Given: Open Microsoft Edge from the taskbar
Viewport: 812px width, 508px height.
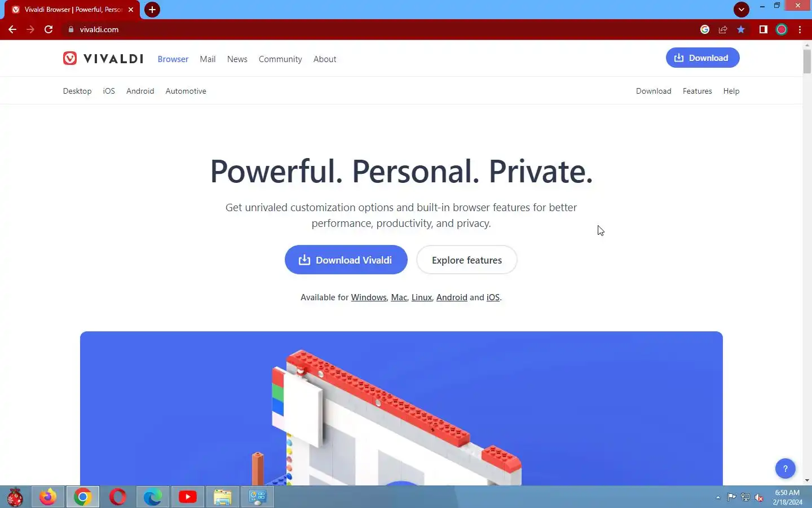Looking at the screenshot, I should (153, 497).
